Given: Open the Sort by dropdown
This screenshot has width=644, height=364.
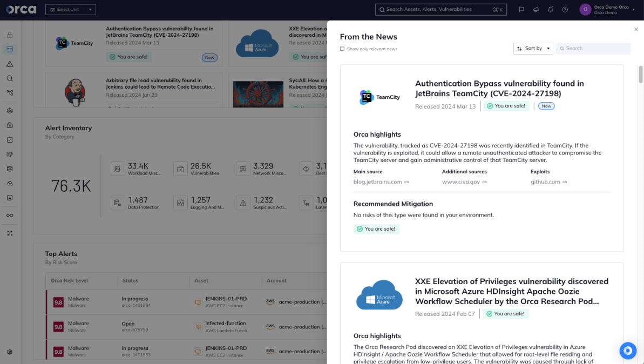Looking at the screenshot, I should 533,49.
